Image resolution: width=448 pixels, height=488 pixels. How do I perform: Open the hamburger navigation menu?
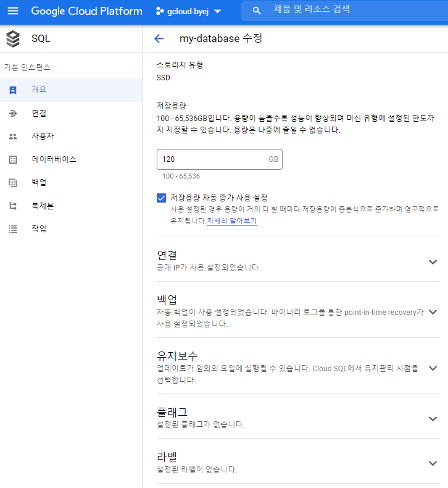click(13, 11)
